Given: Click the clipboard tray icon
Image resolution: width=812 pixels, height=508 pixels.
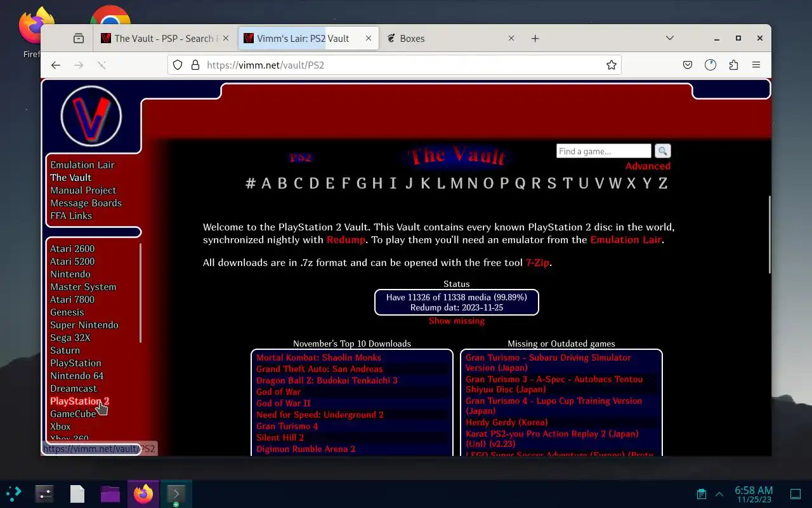Looking at the screenshot, I should (702, 494).
